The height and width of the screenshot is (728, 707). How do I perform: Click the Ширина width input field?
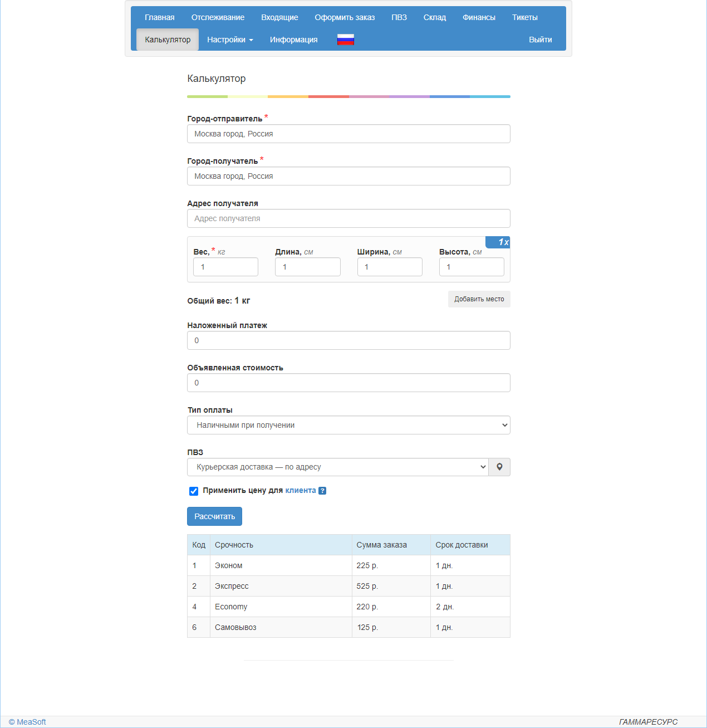[x=390, y=267]
